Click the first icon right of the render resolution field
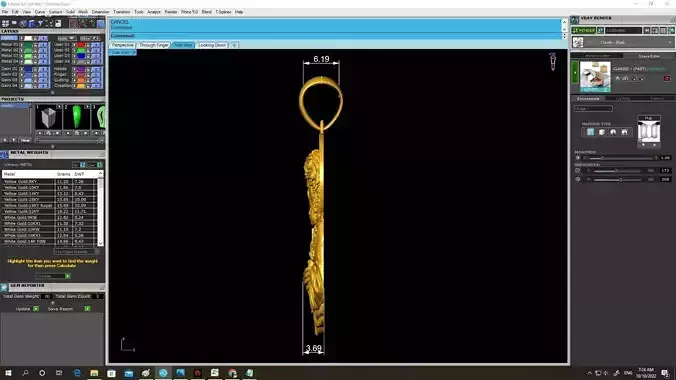Viewport: 676px width, 380px height. (x=647, y=31)
